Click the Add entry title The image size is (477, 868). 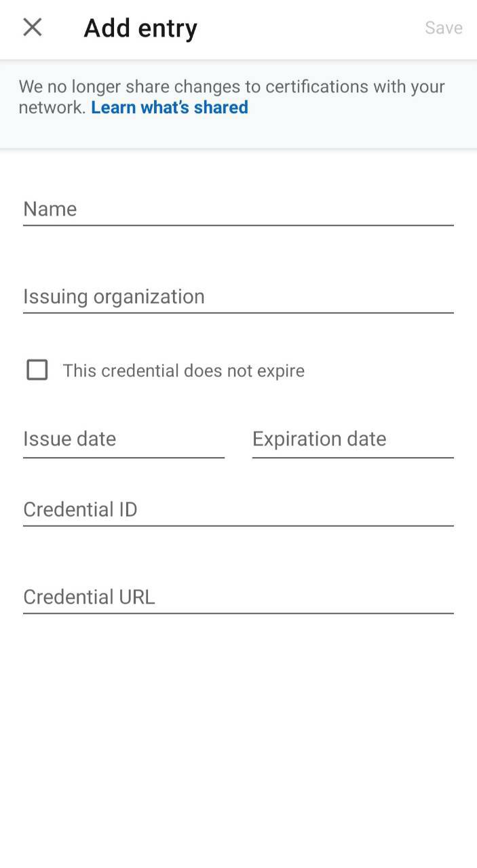pyautogui.click(x=140, y=27)
